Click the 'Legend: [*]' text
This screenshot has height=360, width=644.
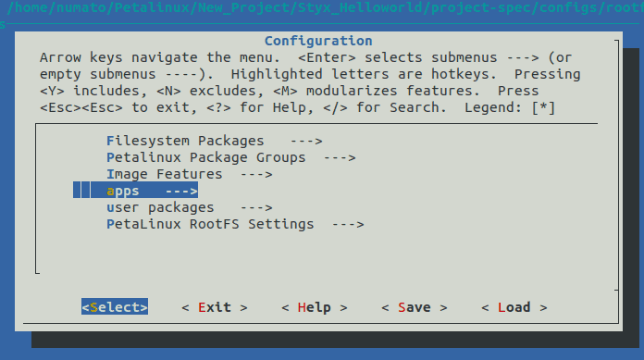510,107
